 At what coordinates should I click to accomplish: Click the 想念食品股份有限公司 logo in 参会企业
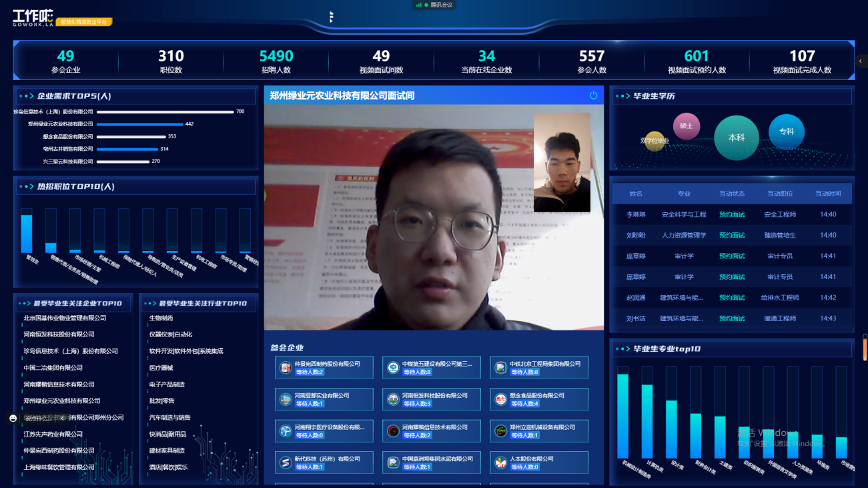pos(501,399)
